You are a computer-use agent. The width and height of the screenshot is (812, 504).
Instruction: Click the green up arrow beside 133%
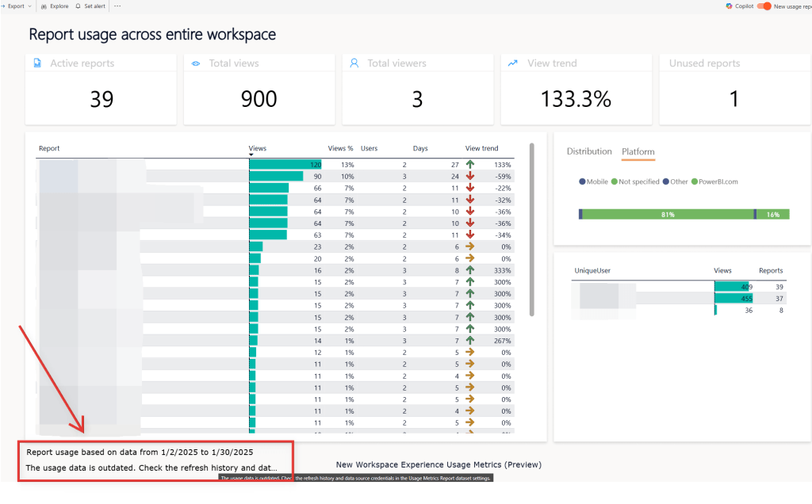pos(470,164)
